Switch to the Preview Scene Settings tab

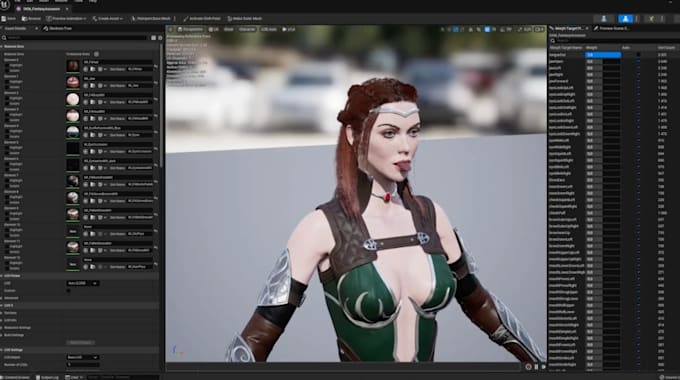(612, 28)
